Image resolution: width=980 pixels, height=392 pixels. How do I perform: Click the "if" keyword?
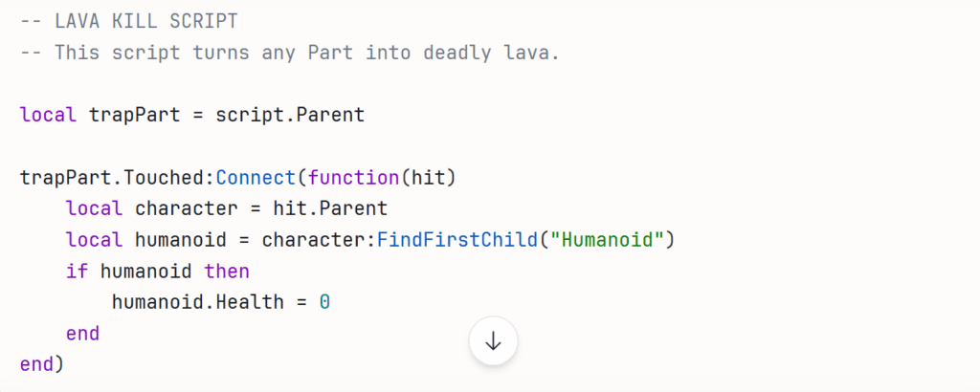[77, 271]
